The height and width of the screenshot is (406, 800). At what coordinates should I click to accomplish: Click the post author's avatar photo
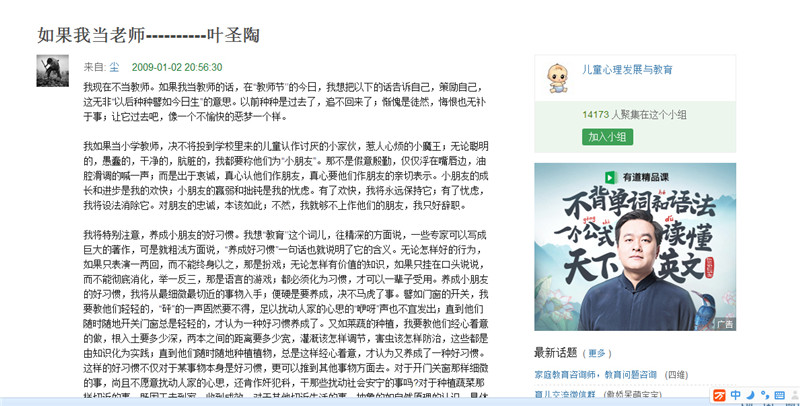(53, 70)
